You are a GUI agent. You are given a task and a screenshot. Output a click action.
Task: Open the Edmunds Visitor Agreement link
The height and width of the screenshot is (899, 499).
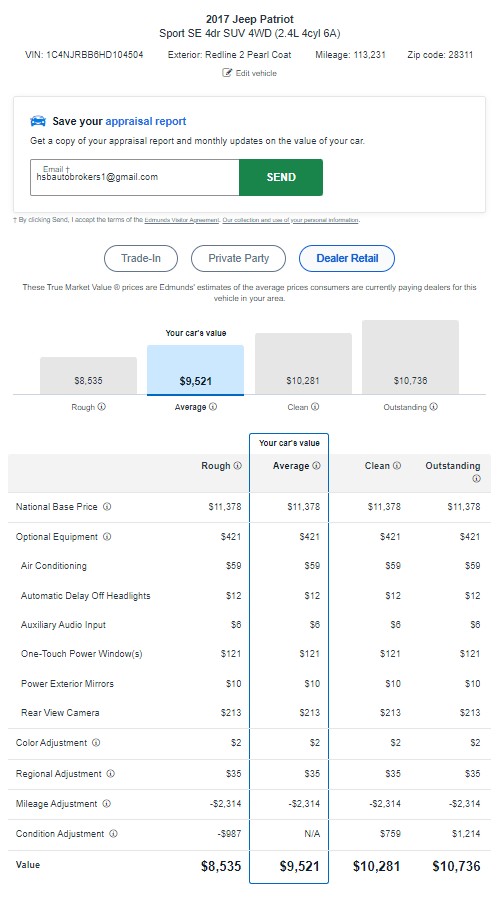click(x=181, y=220)
